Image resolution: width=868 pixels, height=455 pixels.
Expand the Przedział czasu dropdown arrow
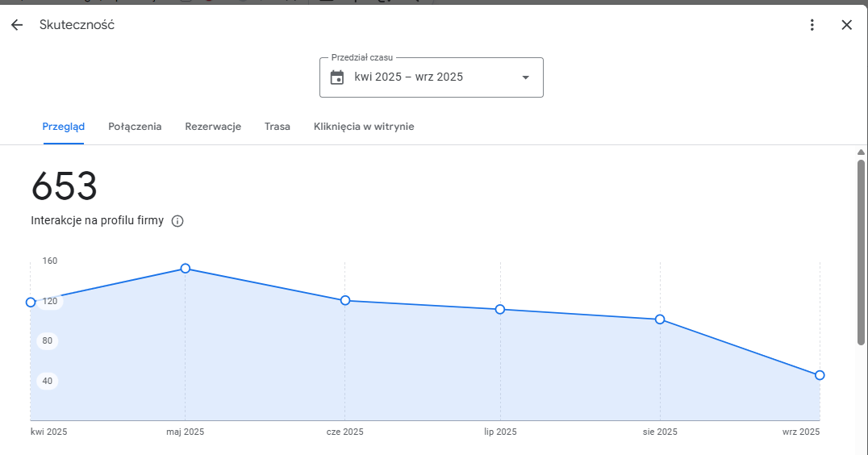[525, 77]
